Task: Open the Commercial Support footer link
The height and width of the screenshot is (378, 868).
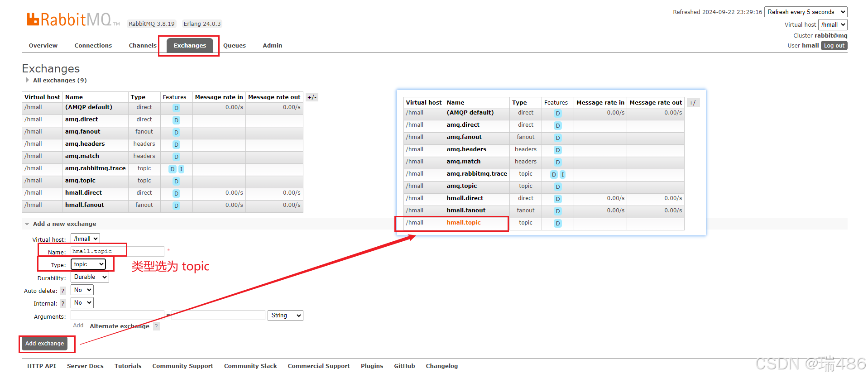Action: click(319, 366)
